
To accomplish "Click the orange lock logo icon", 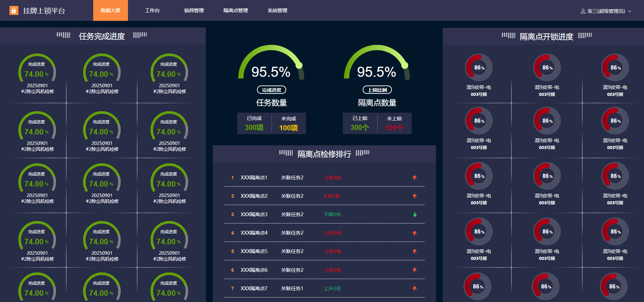I will coord(14,10).
